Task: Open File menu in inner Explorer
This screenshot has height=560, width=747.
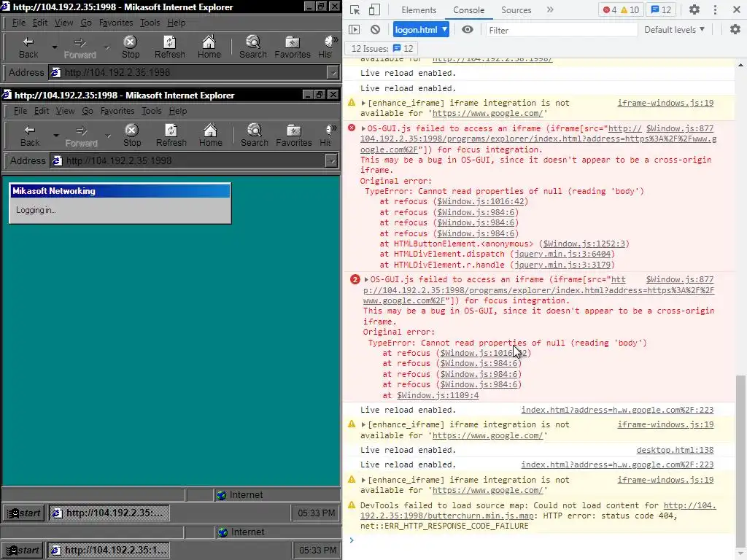Action: tap(20, 111)
